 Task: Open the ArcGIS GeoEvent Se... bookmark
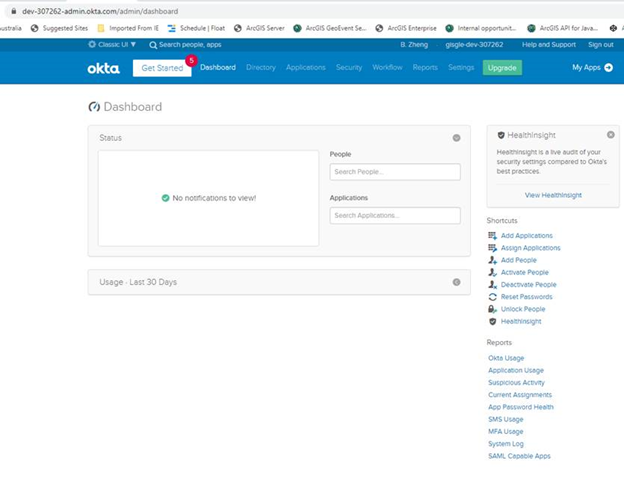coord(330,28)
